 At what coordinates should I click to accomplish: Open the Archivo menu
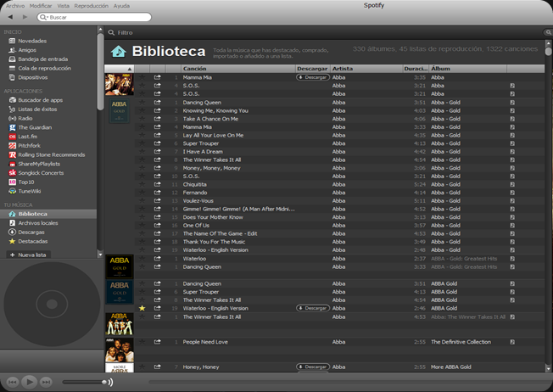(15, 6)
